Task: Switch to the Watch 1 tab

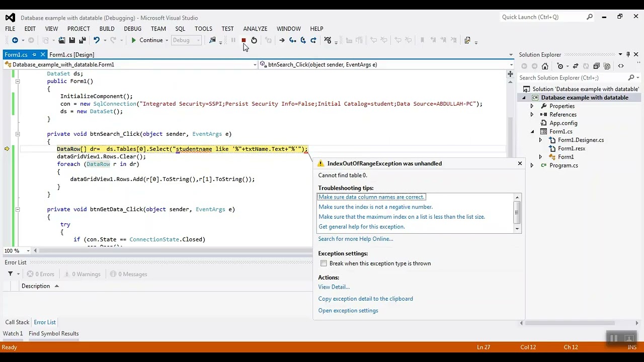Action: pyautogui.click(x=13, y=333)
